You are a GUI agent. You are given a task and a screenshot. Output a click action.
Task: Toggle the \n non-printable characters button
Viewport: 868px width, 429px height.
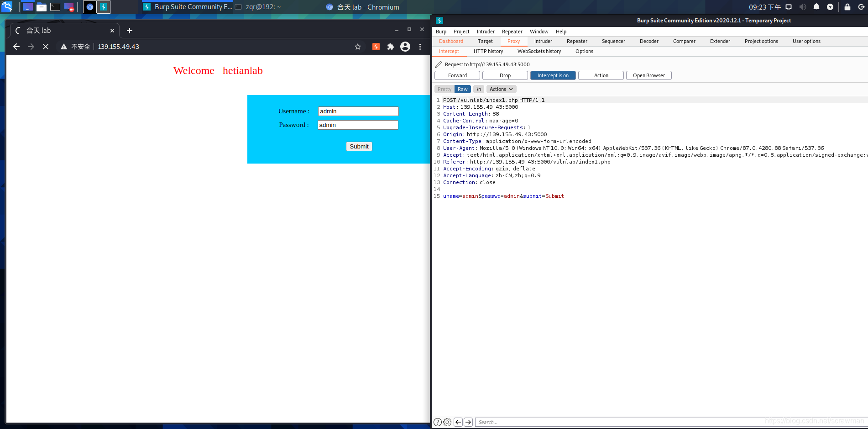tap(479, 89)
